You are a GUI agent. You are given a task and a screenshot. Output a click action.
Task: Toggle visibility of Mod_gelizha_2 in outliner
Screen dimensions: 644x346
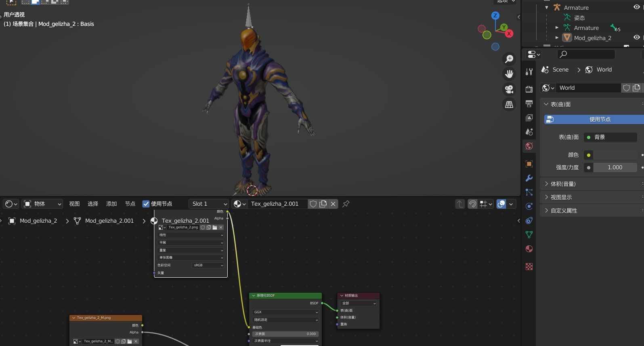pyautogui.click(x=636, y=38)
